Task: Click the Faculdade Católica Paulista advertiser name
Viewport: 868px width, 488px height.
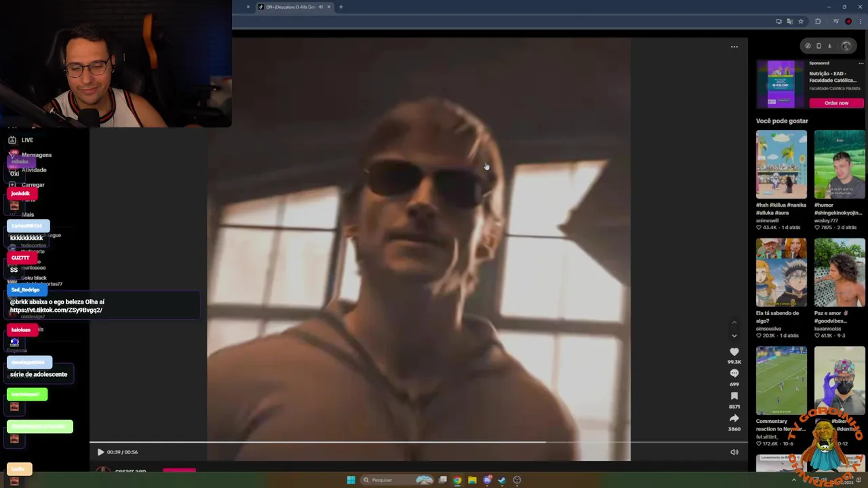Action: [835, 89]
